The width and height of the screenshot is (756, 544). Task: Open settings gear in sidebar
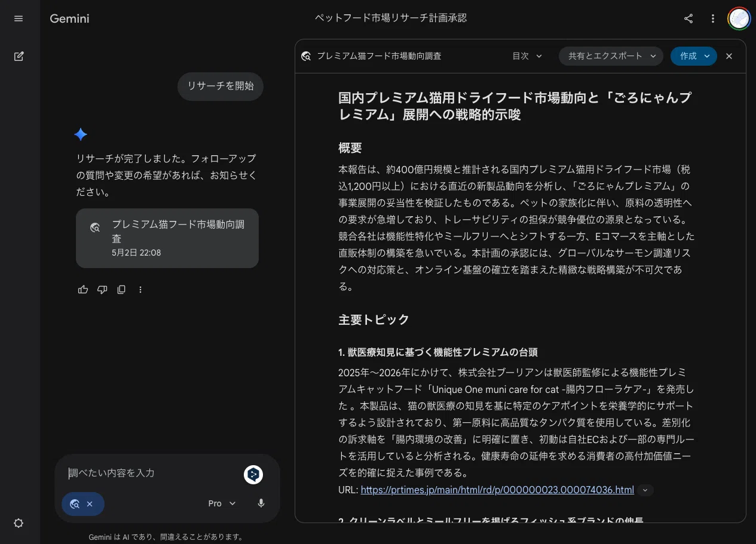(x=19, y=523)
